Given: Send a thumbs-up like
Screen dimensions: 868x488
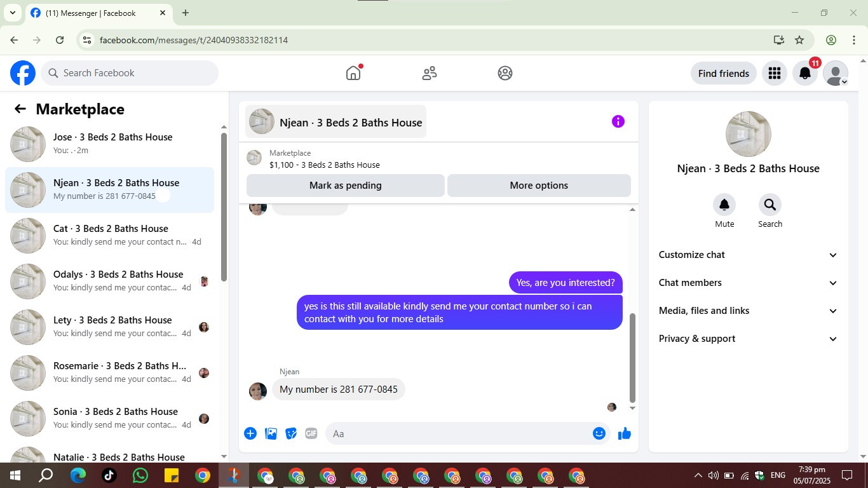Looking at the screenshot, I should click(x=625, y=433).
